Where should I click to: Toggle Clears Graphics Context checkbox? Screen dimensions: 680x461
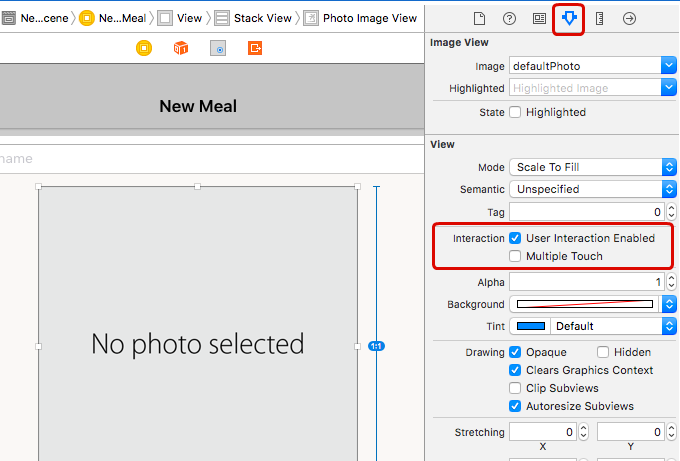point(515,370)
